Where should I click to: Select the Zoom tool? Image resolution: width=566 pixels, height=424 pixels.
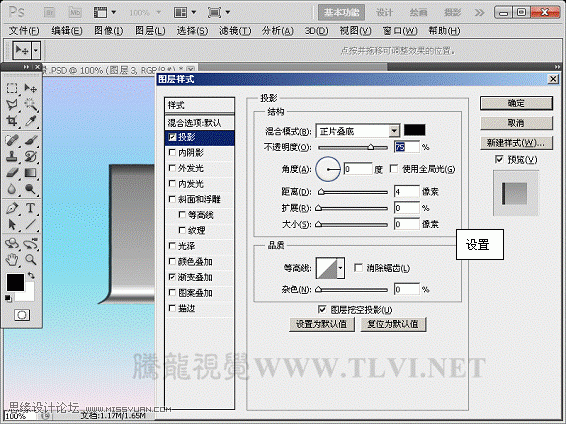click(x=30, y=259)
